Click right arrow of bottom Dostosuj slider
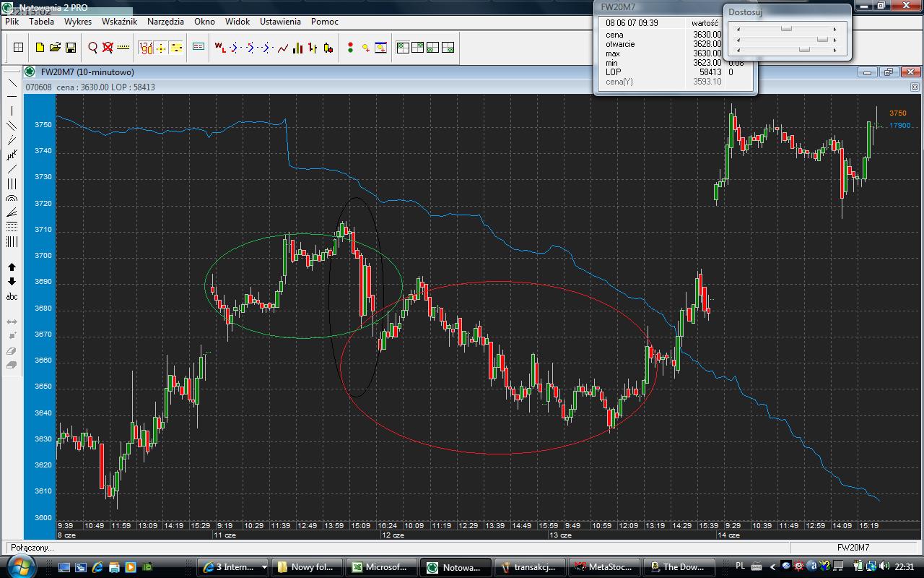This screenshot has height=578, width=924. 835,50
